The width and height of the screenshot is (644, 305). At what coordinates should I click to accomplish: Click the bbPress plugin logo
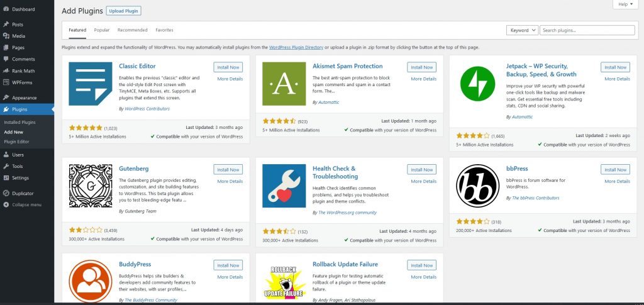(477, 186)
